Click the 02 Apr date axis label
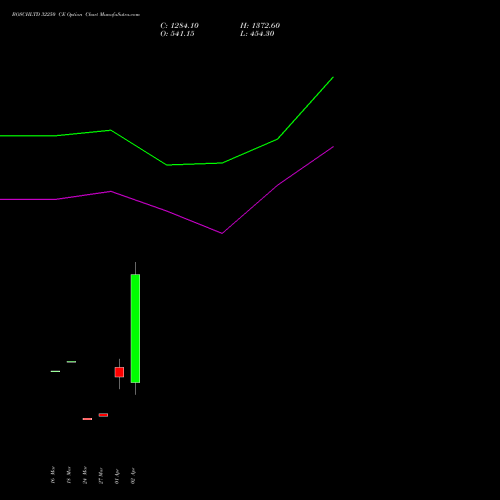Image resolution: width=500 pixels, height=500 pixels. pos(133,477)
